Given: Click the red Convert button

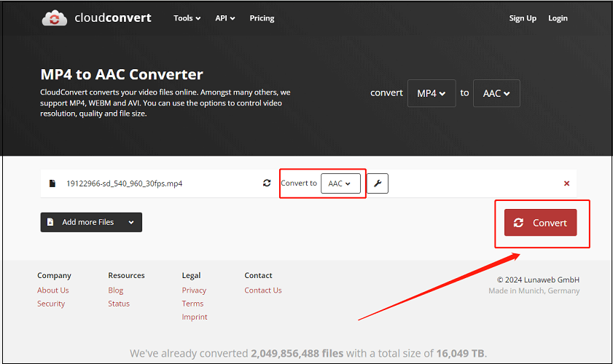Looking at the screenshot, I should click(540, 222).
